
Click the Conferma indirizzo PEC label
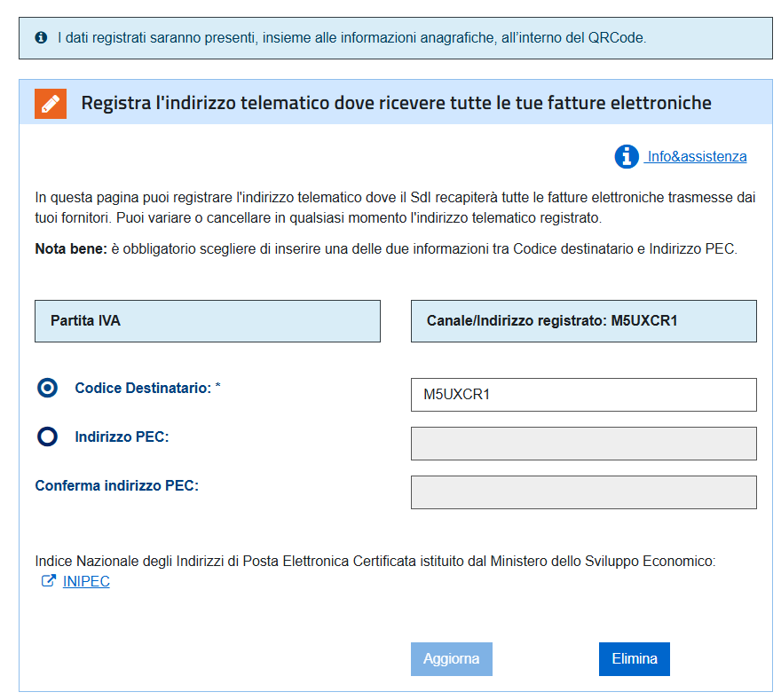(x=116, y=486)
